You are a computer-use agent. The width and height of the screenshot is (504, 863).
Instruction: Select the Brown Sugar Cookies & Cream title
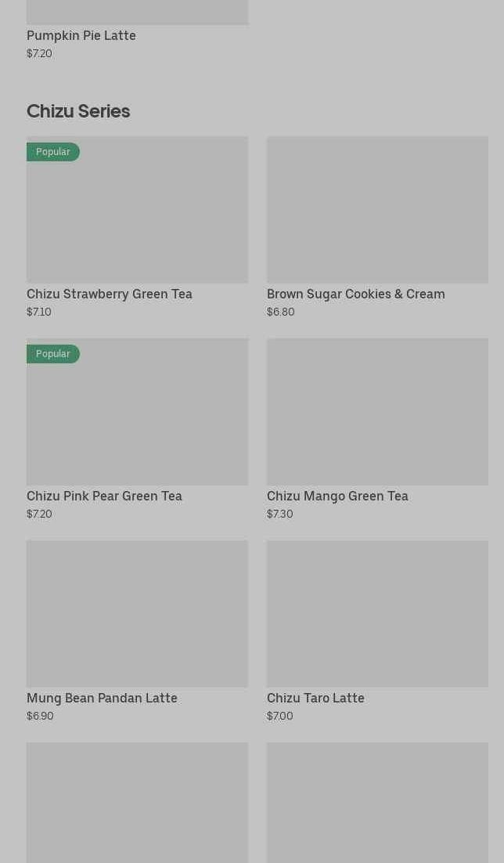click(356, 294)
